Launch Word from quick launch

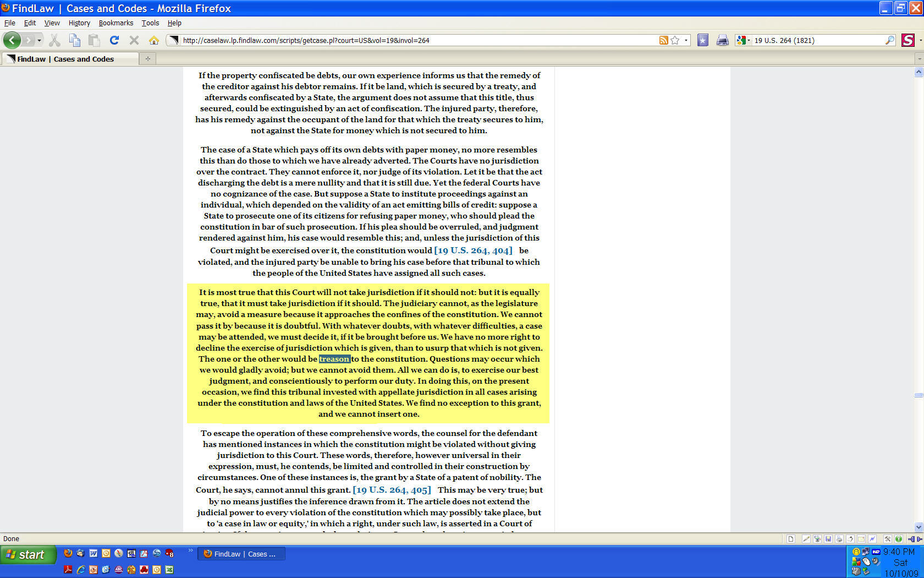pyautogui.click(x=94, y=553)
